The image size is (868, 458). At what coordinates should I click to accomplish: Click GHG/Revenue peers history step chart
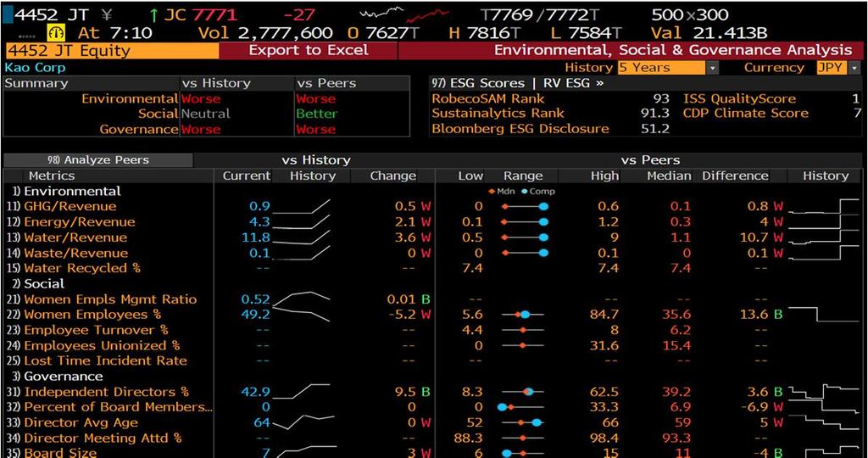click(x=824, y=206)
